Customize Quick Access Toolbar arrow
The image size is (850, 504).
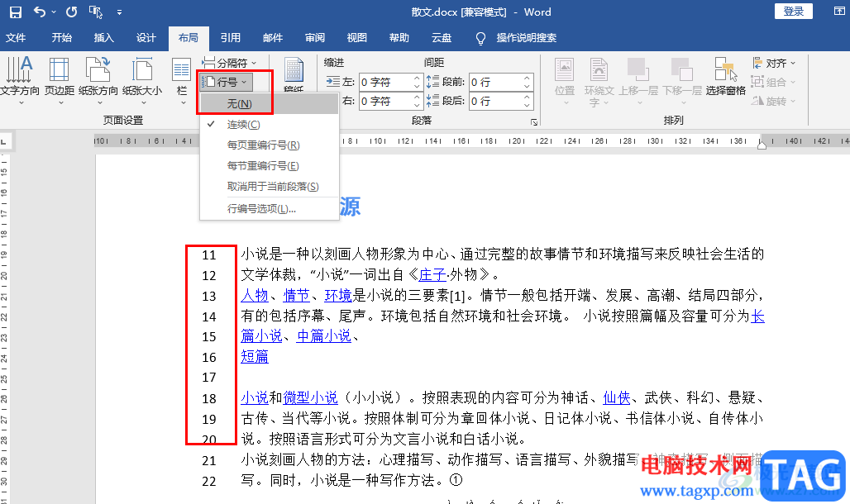(x=119, y=12)
